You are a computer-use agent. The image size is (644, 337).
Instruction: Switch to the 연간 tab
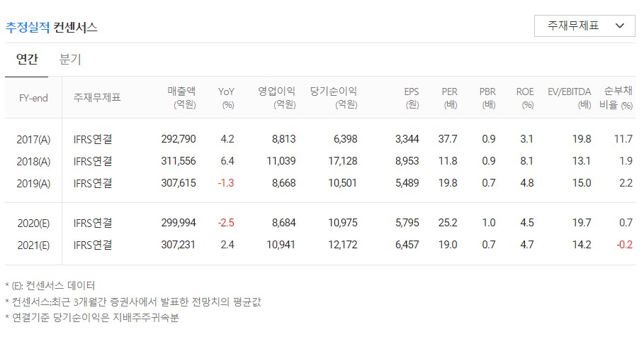pyautogui.click(x=27, y=60)
